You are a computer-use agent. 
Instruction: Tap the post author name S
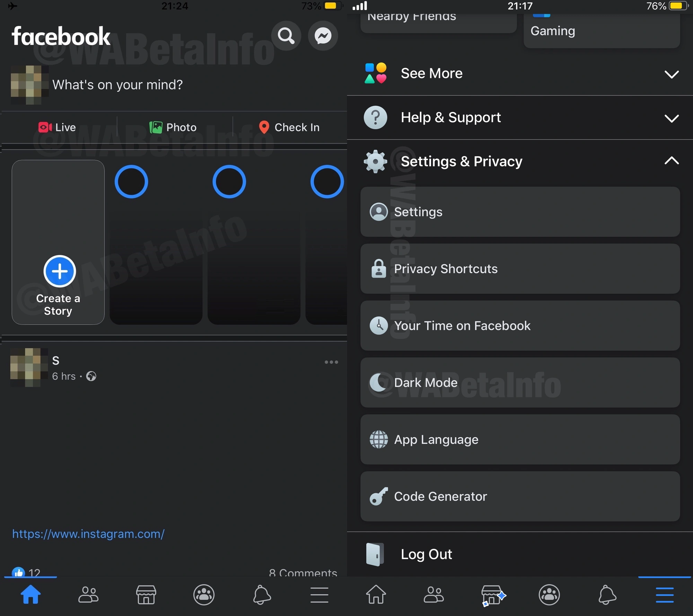point(55,361)
